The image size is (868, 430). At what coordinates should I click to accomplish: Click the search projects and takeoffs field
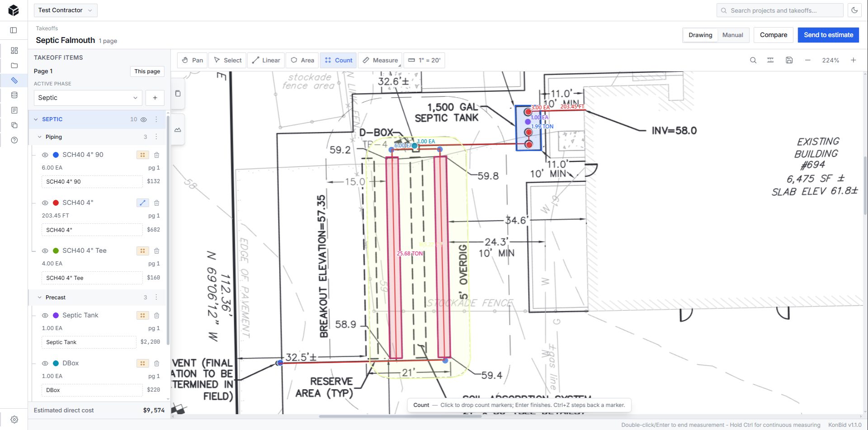click(x=780, y=10)
